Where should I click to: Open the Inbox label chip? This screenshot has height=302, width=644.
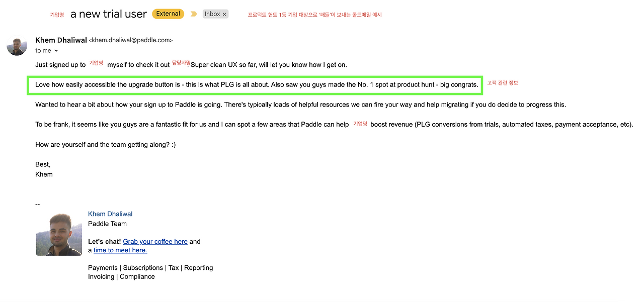[x=212, y=14]
